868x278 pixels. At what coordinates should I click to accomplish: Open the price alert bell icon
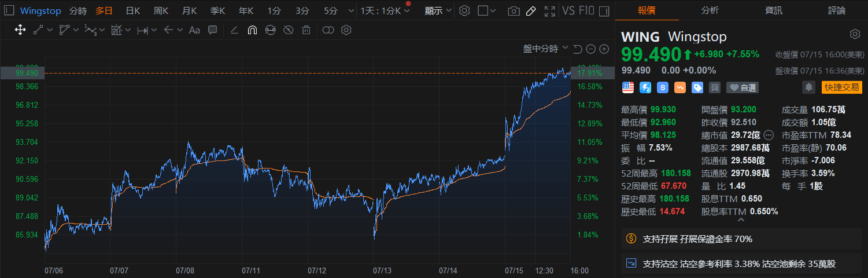[x=808, y=87]
